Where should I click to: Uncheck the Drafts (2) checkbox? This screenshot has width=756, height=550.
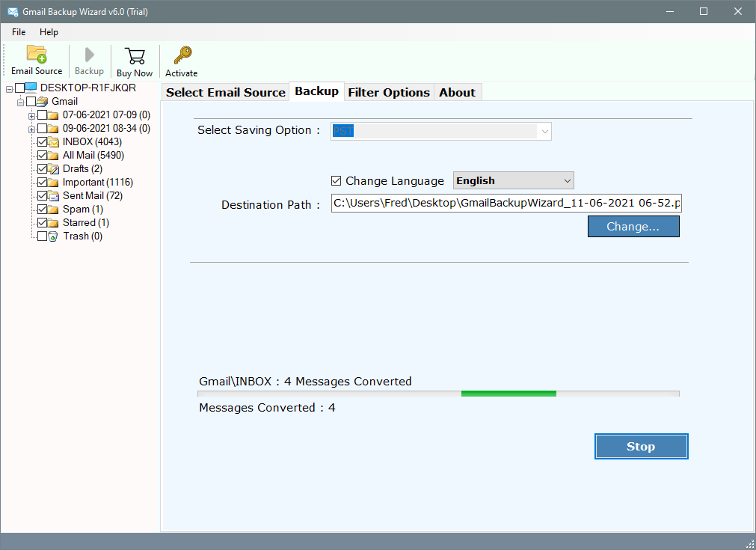tap(43, 169)
